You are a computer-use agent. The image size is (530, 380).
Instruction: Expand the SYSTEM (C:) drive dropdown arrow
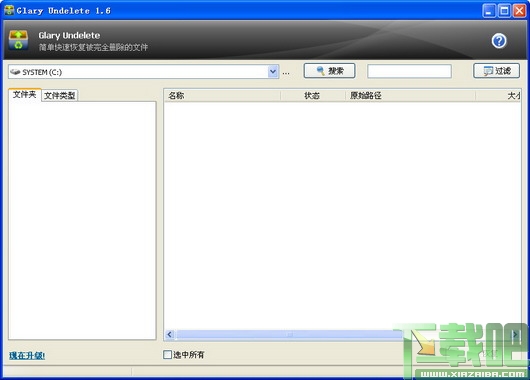273,72
